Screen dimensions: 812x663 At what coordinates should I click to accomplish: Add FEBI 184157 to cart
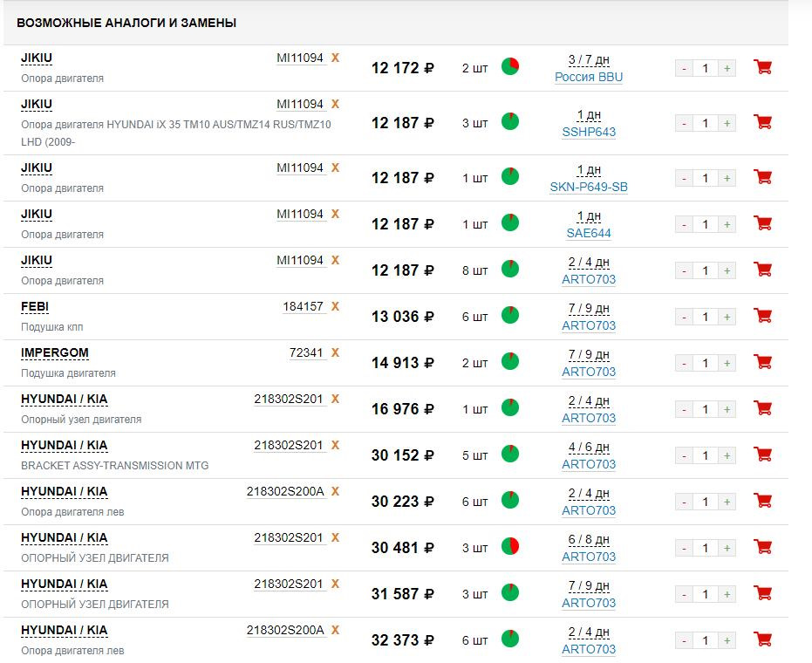click(763, 316)
